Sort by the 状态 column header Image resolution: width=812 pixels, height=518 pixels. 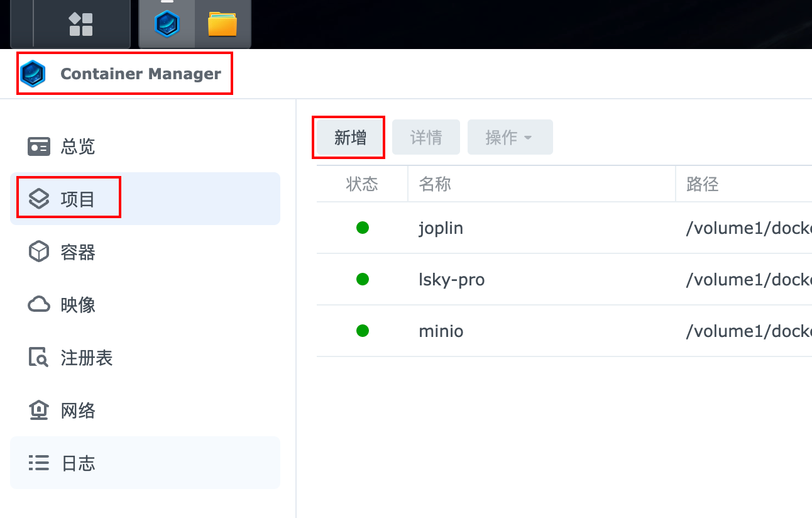(x=362, y=184)
